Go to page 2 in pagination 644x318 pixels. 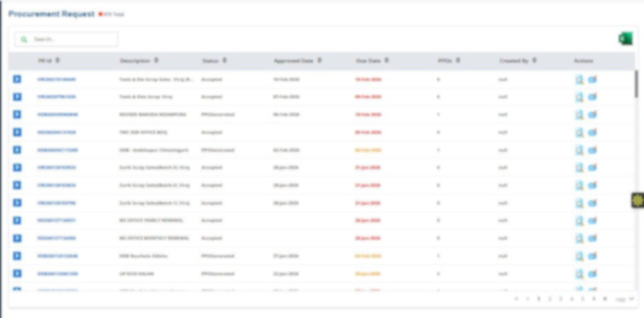(550, 299)
